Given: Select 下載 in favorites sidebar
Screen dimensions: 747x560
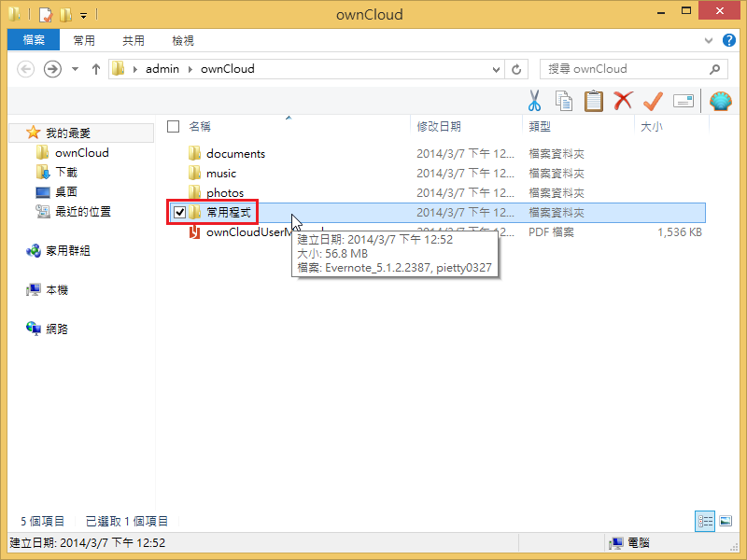Looking at the screenshot, I should pos(66,173).
